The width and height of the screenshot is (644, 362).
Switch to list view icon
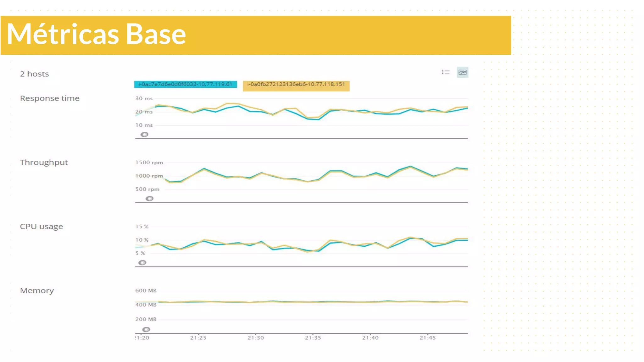click(x=446, y=72)
